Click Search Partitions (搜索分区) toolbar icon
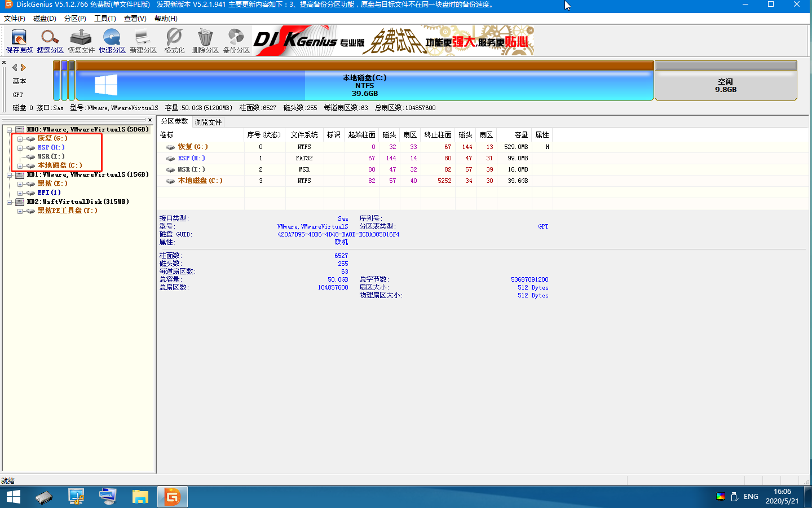Image resolution: width=812 pixels, height=508 pixels. (50, 41)
